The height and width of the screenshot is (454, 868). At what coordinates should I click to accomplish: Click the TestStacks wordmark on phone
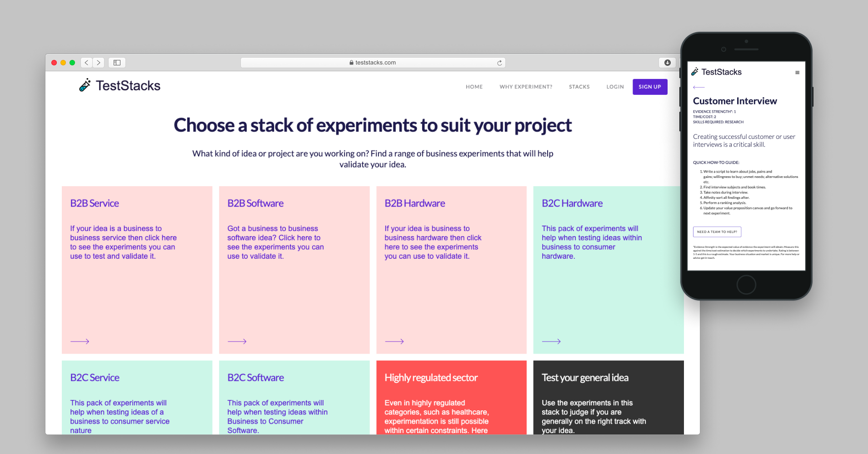[x=721, y=72]
